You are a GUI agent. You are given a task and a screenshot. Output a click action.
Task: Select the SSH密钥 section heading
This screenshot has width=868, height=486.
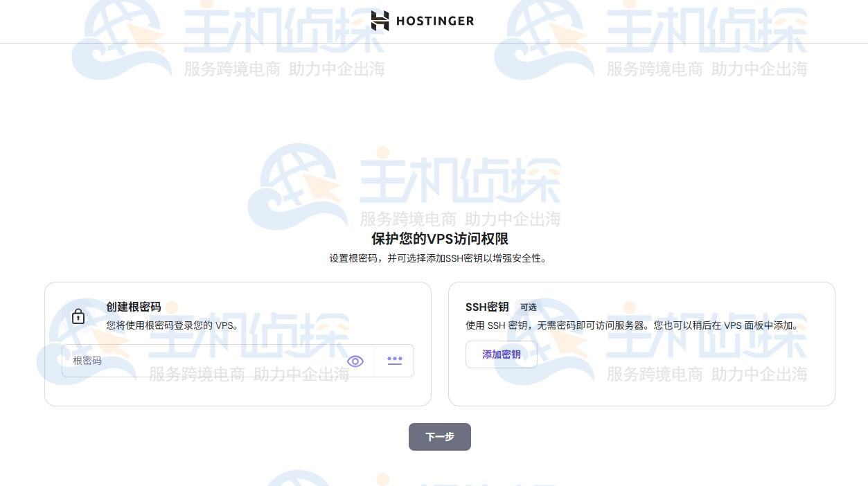(486, 307)
